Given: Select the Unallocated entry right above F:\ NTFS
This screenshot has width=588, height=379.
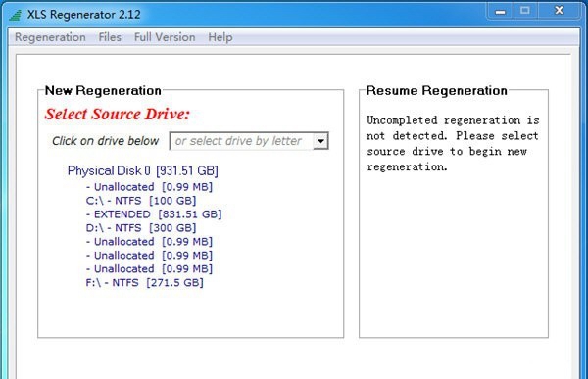Looking at the screenshot, I should [149, 268].
